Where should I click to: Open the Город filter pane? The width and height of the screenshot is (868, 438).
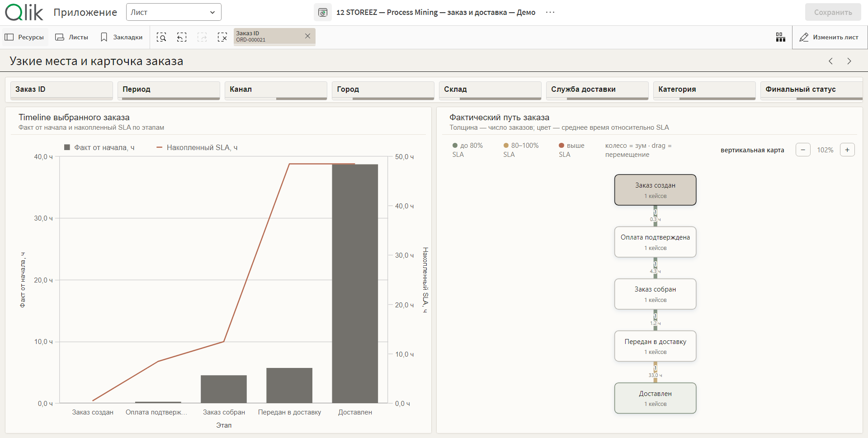(383, 90)
